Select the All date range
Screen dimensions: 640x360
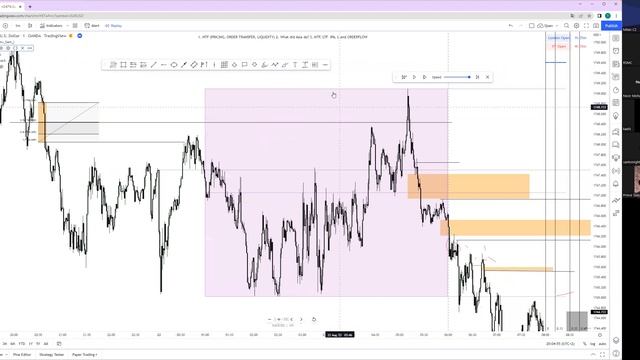tap(46, 344)
